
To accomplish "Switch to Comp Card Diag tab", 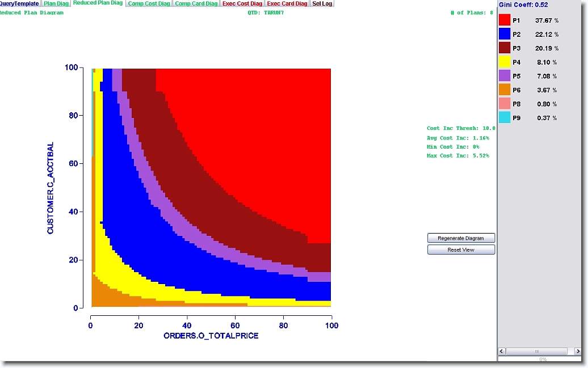I will click(196, 3).
